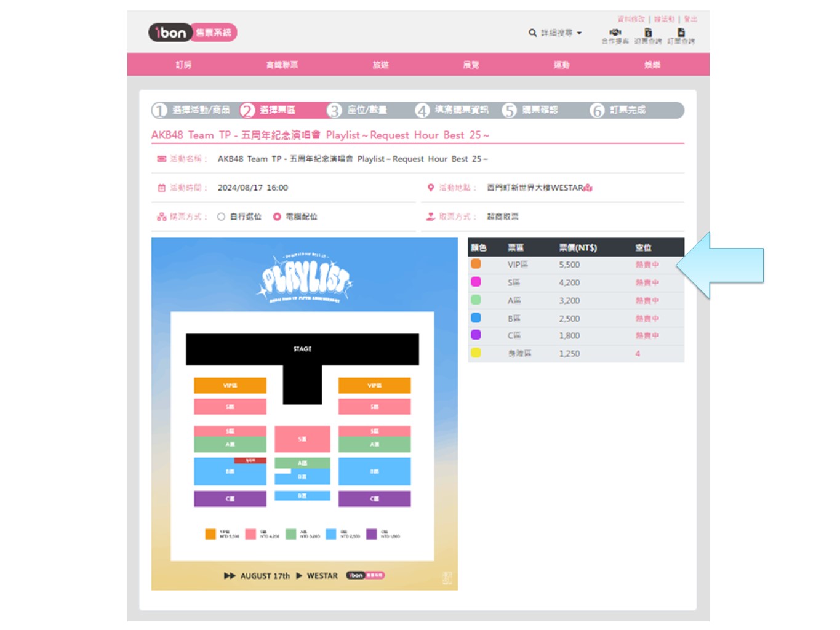This screenshot has width=840, height=630.
Task: Click the orange VIP區 color swatch
Action: [476, 264]
